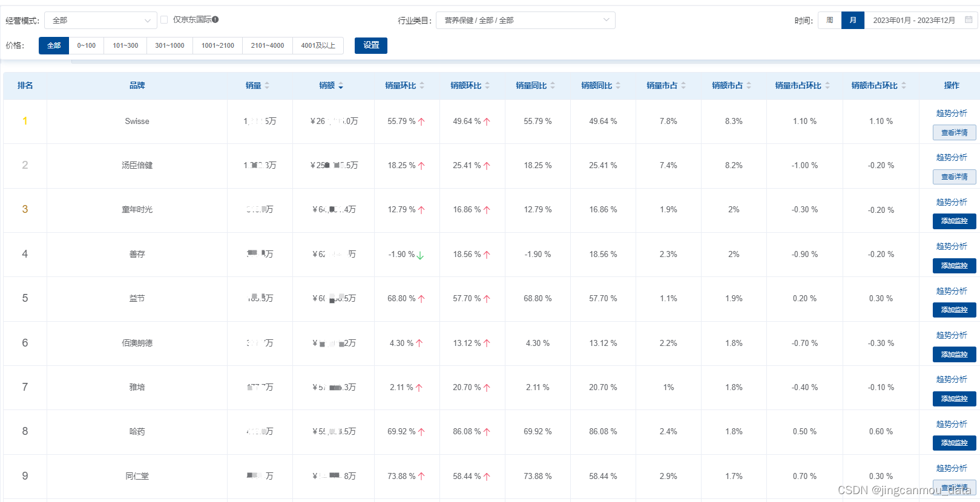Click 添加监控 for 雅培 row
This screenshot has height=502, width=980.
coord(955,399)
